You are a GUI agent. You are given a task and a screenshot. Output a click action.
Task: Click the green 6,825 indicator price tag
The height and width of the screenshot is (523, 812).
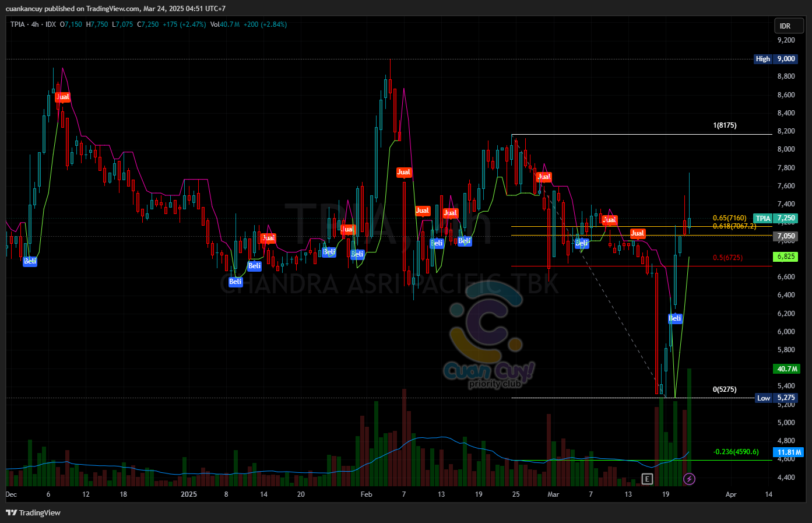pyautogui.click(x=786, y=257)
